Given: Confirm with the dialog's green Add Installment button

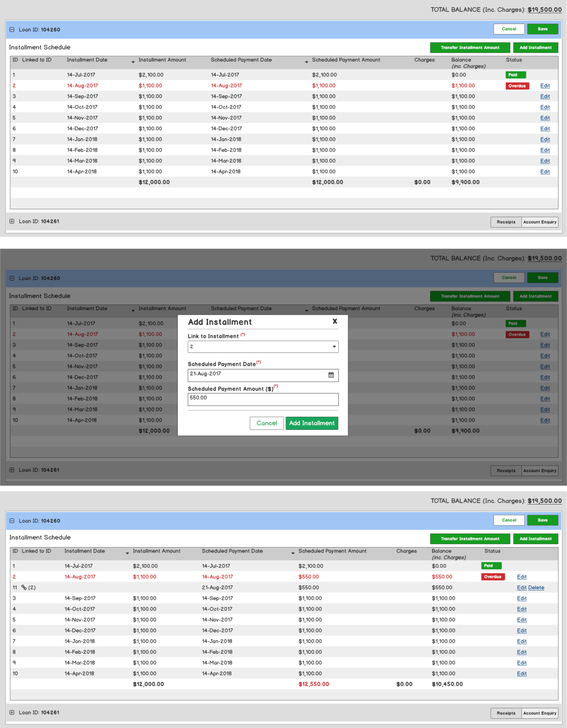Looking at the screenshot, I should point(312,423).
